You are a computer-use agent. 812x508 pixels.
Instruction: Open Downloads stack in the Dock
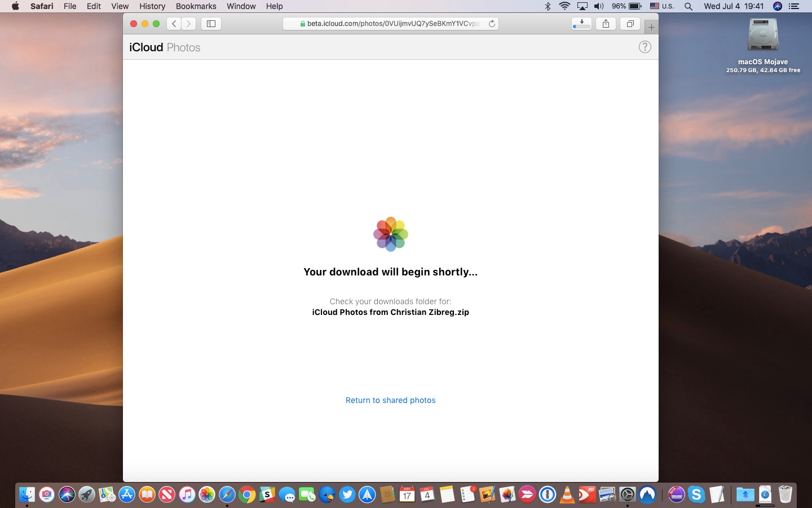765,494
